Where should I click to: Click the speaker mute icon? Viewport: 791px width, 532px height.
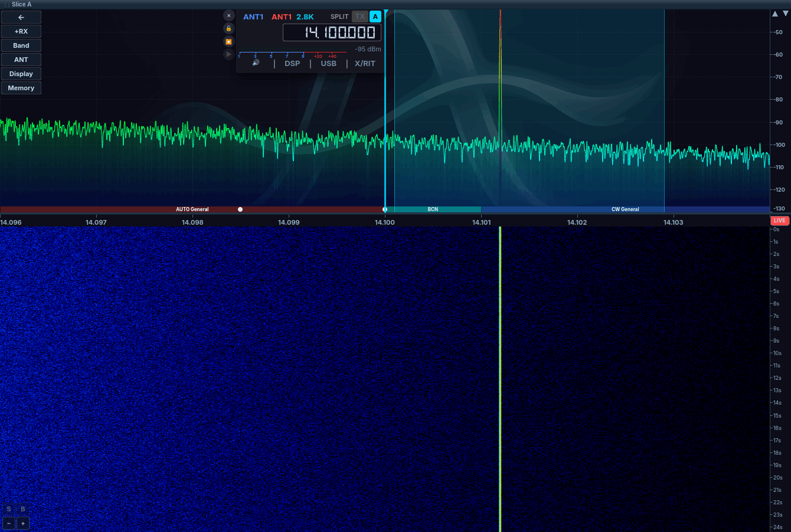tap(256, 63)
